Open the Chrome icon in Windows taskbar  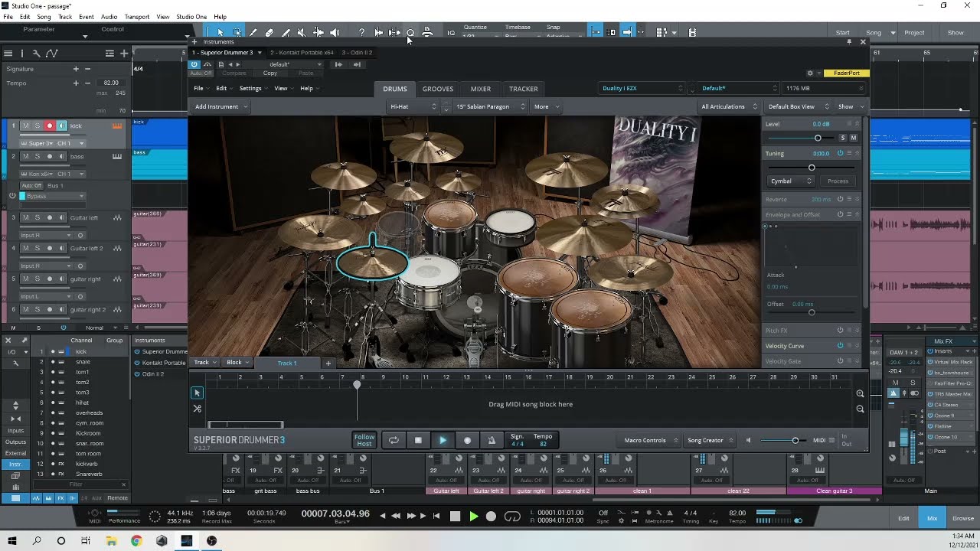[136, 540]
